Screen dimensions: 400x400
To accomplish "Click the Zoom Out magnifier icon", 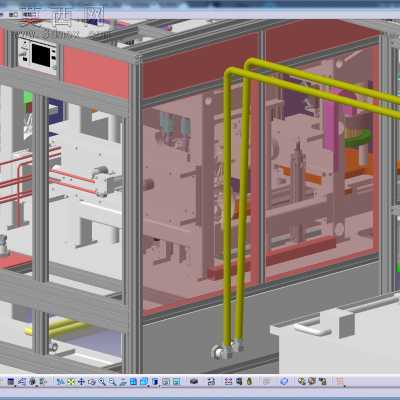I will (x=112, y=381).
